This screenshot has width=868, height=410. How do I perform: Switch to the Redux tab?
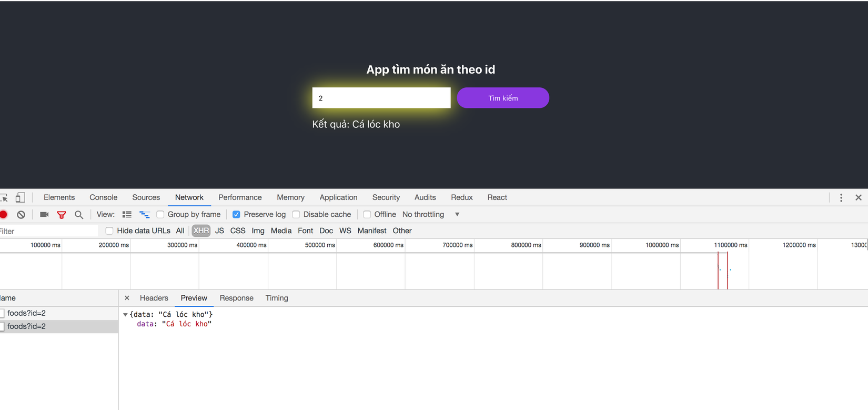click(x=462, y=198)
